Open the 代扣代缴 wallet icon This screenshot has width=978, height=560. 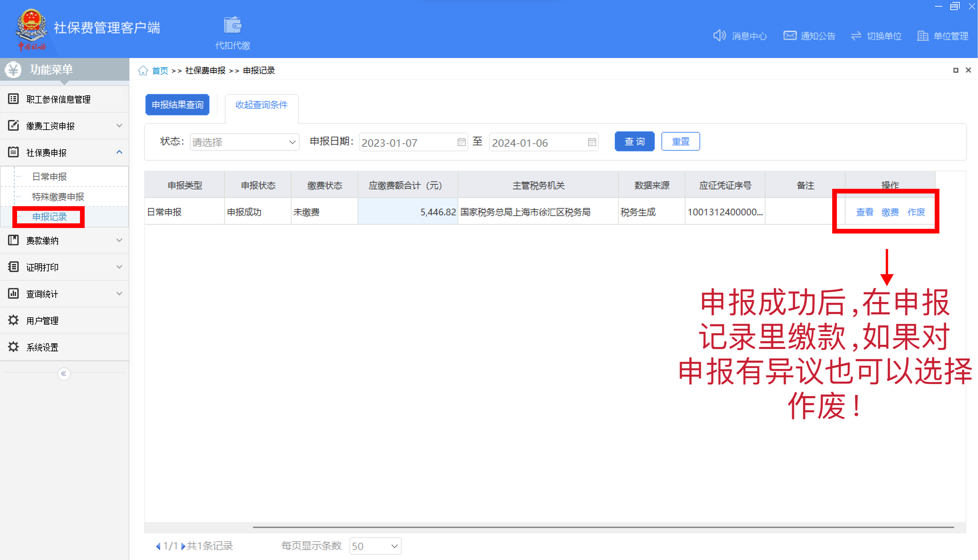[x=232, y=25]
